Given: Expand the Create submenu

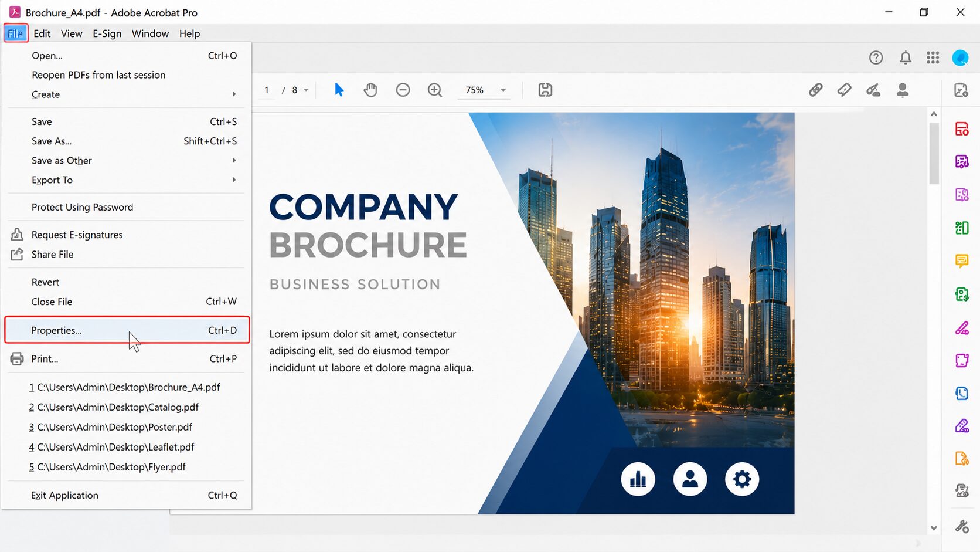Looking at the screenshot, I should coord(126,94).
